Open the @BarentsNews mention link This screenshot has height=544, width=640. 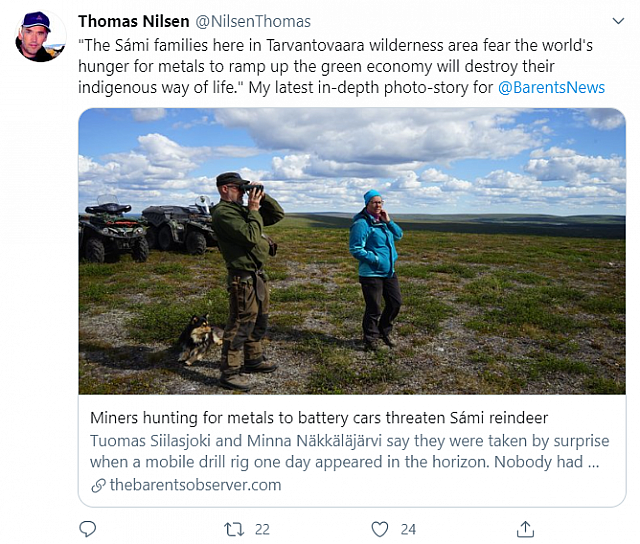click(x=551, y=88)
